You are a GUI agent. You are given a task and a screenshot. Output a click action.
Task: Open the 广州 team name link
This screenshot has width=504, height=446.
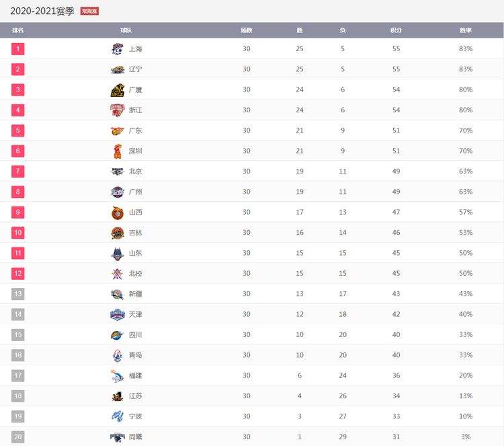[135, 192]
